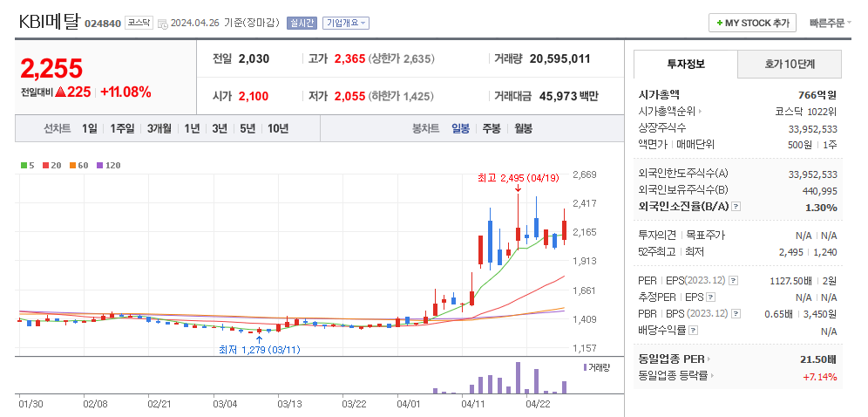
Task: Open help icon next to PBR BPS
Action: [736, 313]
